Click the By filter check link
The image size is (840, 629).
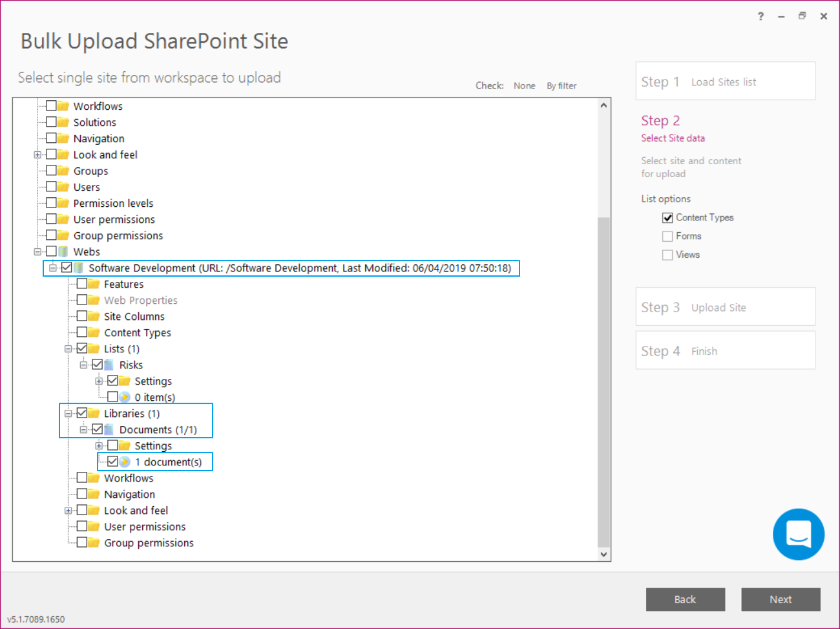tap(562, 86)
